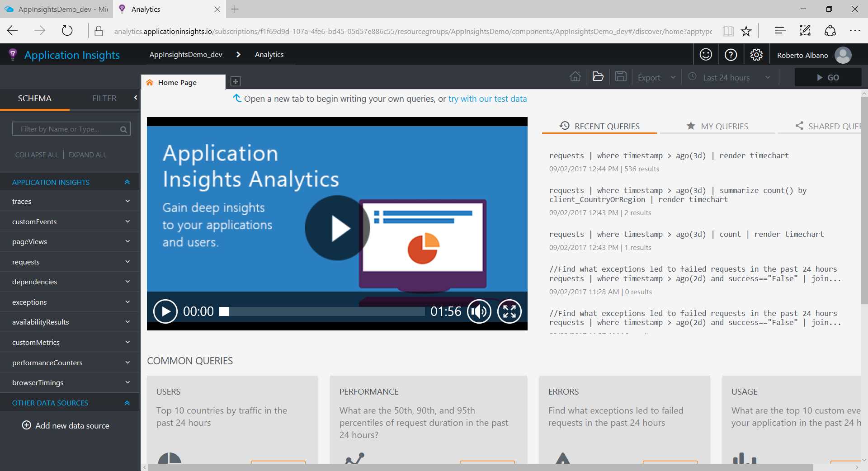
Task: Open help with the question mark icon
Action: pyautogui.click(x=731, y=54)
